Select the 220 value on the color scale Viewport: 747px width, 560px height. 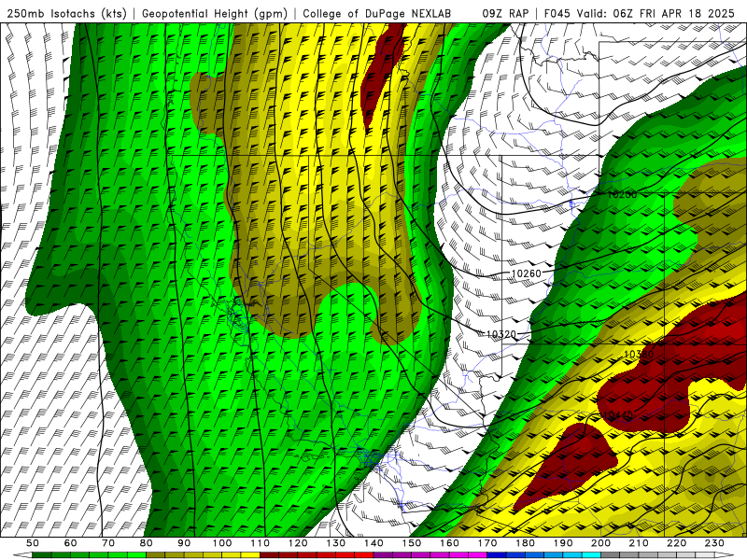click(x=677, y=543)
